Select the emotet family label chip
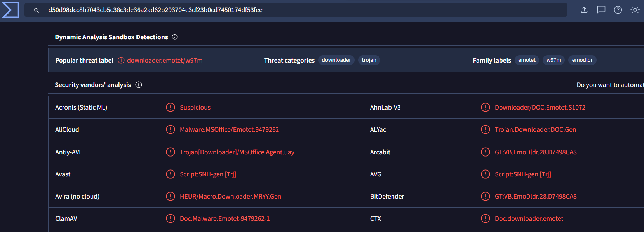644x232 pixels. pos(527,60)
